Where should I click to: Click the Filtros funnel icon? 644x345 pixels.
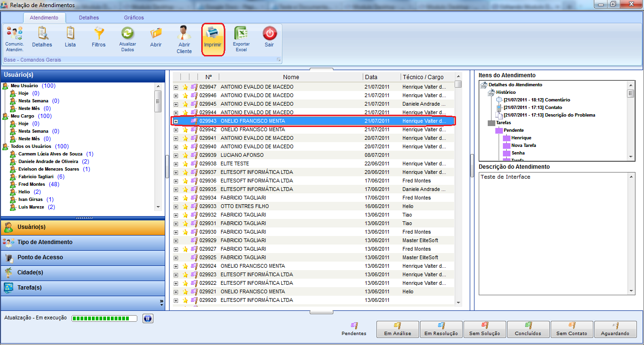[98, 34]
